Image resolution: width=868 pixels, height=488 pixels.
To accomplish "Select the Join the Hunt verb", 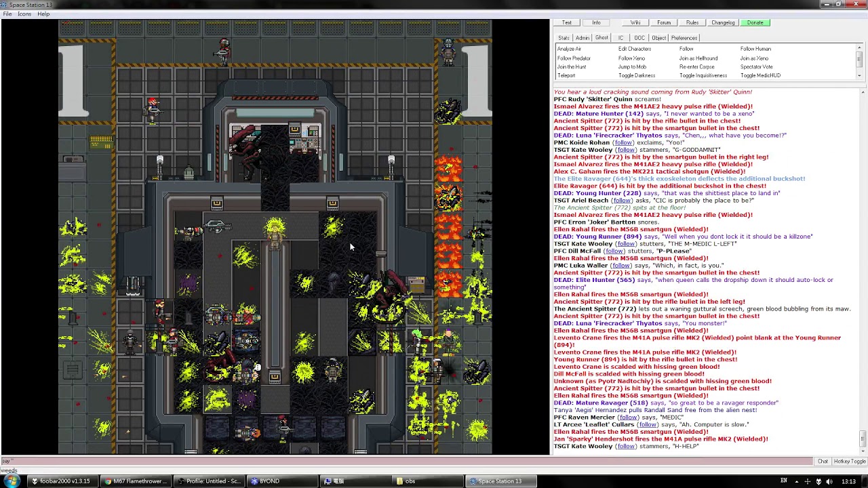I will coord(572,67).
